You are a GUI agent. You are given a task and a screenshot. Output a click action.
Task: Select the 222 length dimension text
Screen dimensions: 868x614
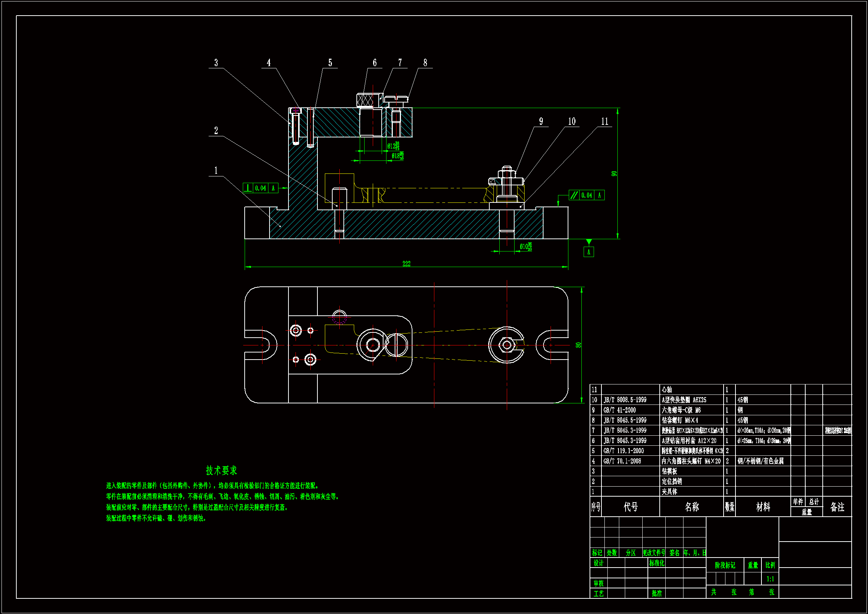tap(407, 264)
